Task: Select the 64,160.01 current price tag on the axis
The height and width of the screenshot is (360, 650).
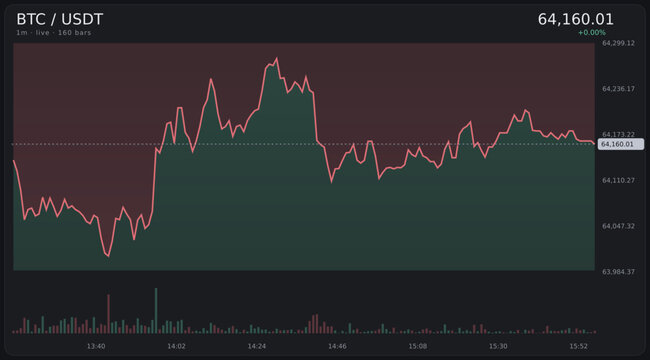Action: 621,144
